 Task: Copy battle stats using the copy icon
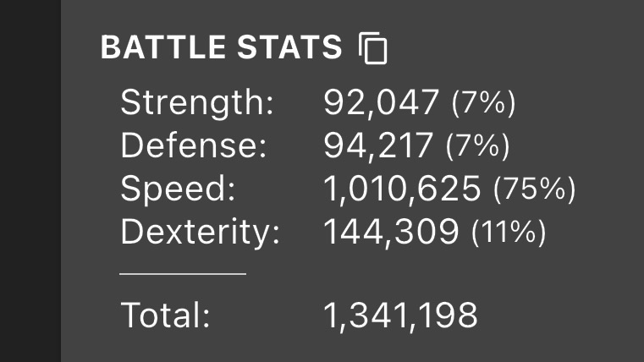coord(373,48)
